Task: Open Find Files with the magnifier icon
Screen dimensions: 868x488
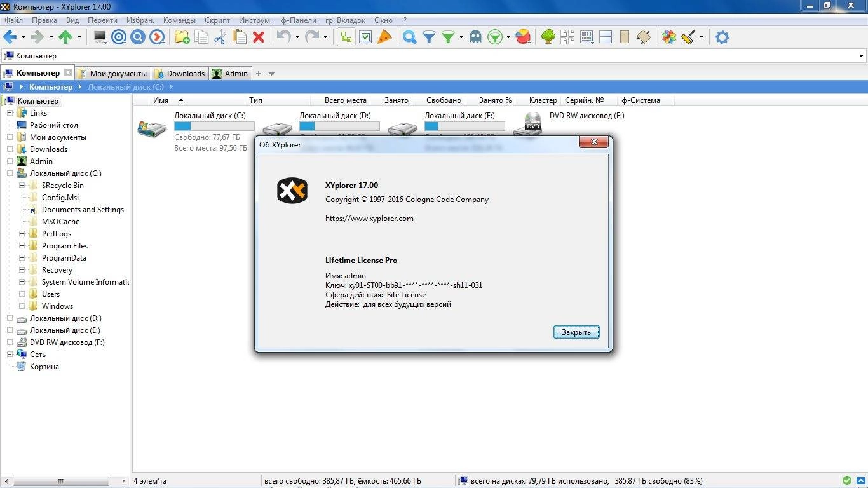Action: coord(410,37)
